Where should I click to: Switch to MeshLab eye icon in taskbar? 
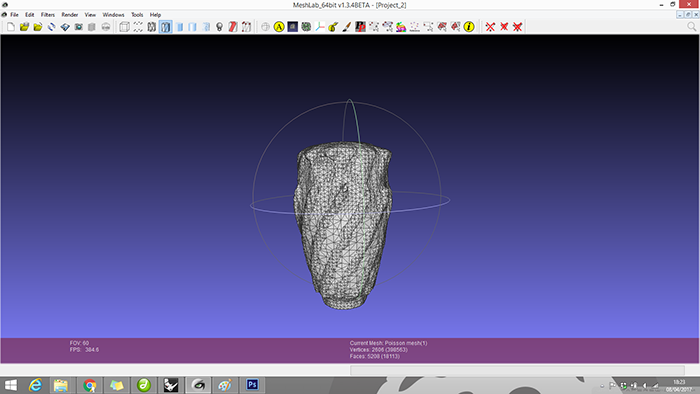click(198, 385)
